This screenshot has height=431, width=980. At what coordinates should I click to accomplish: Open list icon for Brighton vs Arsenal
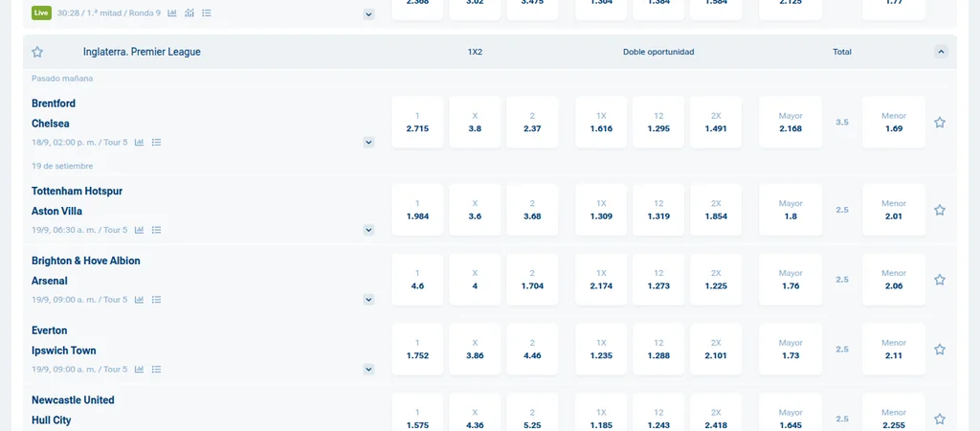(156, 300)
